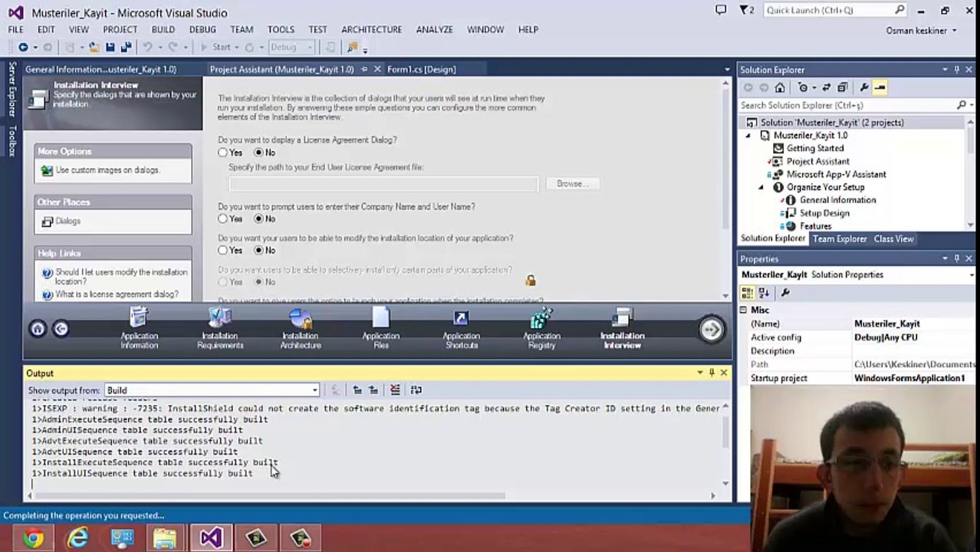
Task: Collapse the Musteriler_Kayit 1.0 project node
Action: [x=748, y=136]
